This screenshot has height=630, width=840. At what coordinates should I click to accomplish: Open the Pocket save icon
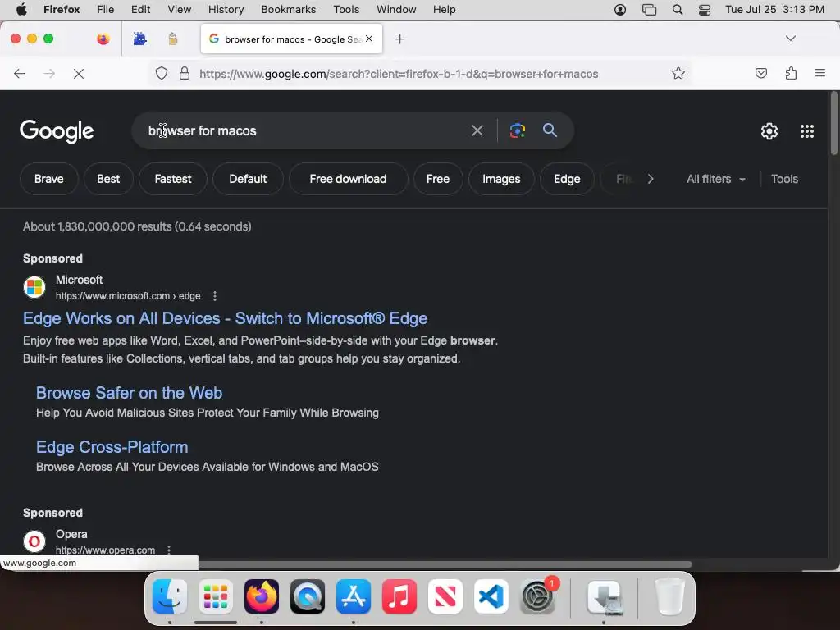(x=760, y=73)
